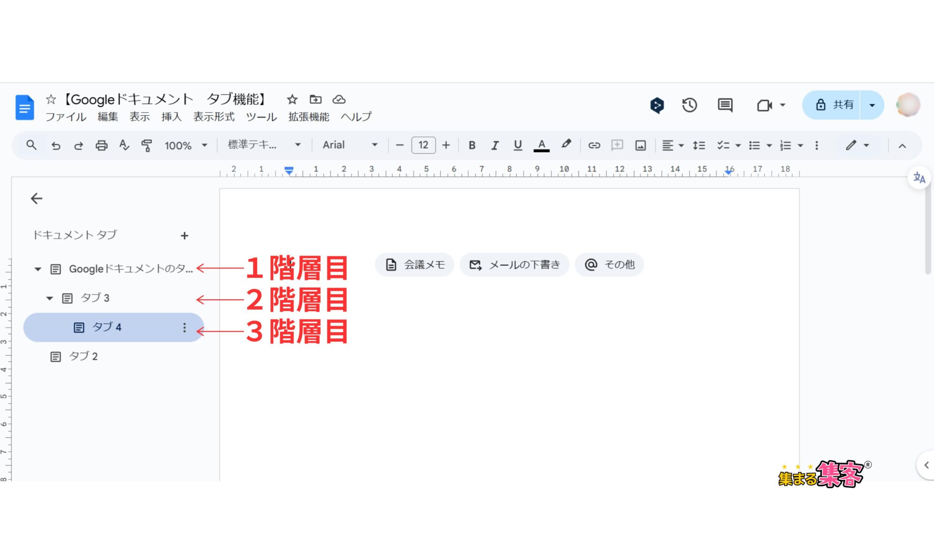Viewport: 934px width, 560px height.
Task: Close the tabs panel with the back arrow
Action: click(x=36, y=198)
